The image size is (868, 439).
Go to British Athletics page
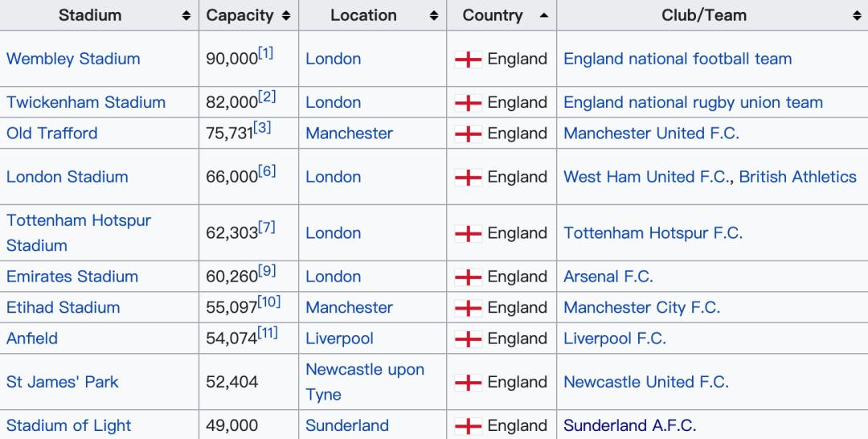pos(797,177)
